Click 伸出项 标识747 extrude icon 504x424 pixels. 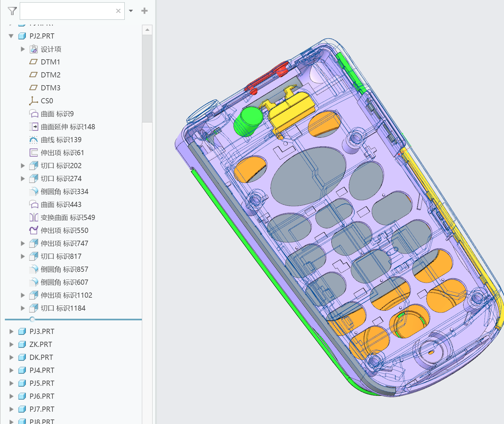[x=34, y=243]
